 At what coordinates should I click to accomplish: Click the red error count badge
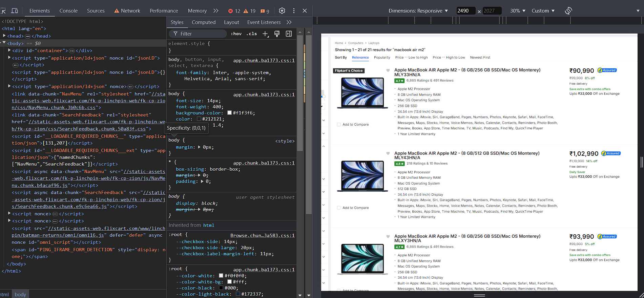tap(234, 11)
